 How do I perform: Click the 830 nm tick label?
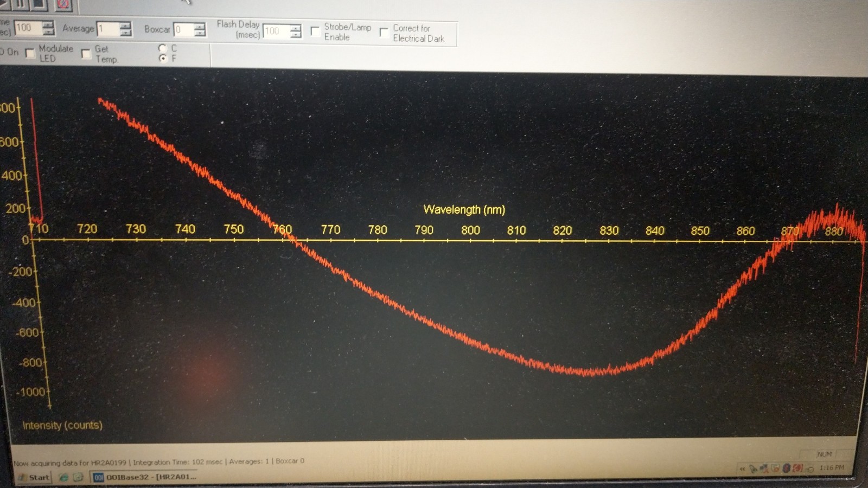click(609, 230)
